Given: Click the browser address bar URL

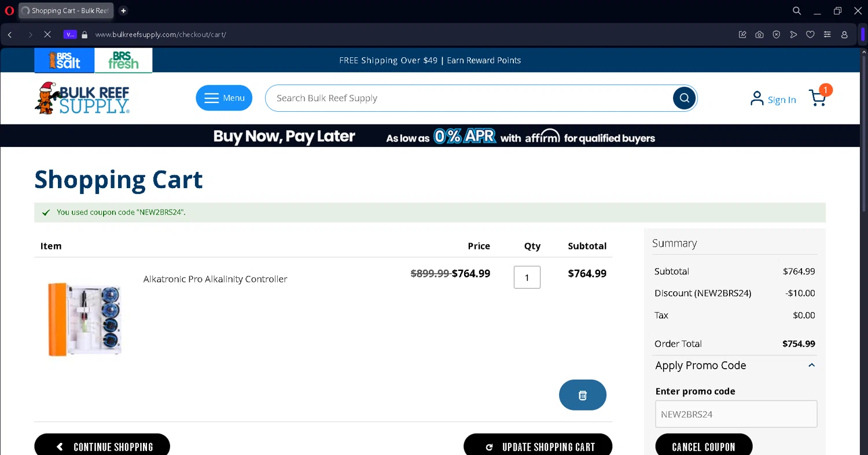Looking at the screenshot, I should 160,35.
